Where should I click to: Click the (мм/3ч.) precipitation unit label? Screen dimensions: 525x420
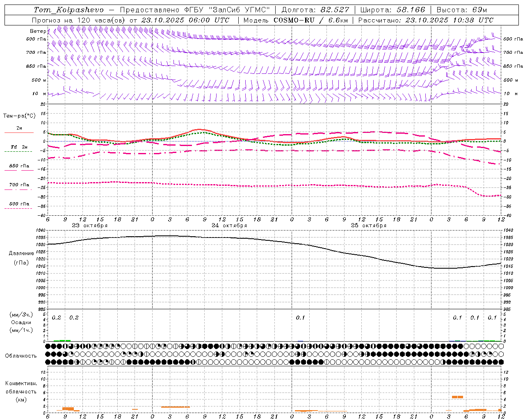[21, 315]
